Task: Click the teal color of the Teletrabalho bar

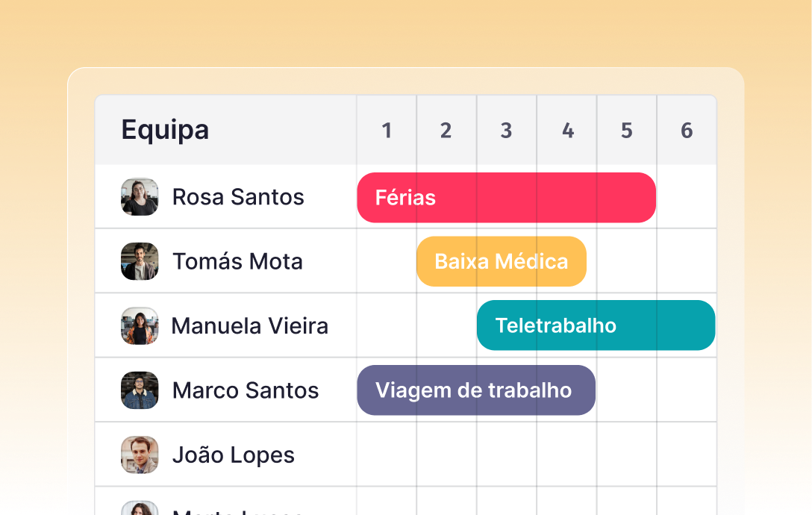Action: click(x=672, y=325)
